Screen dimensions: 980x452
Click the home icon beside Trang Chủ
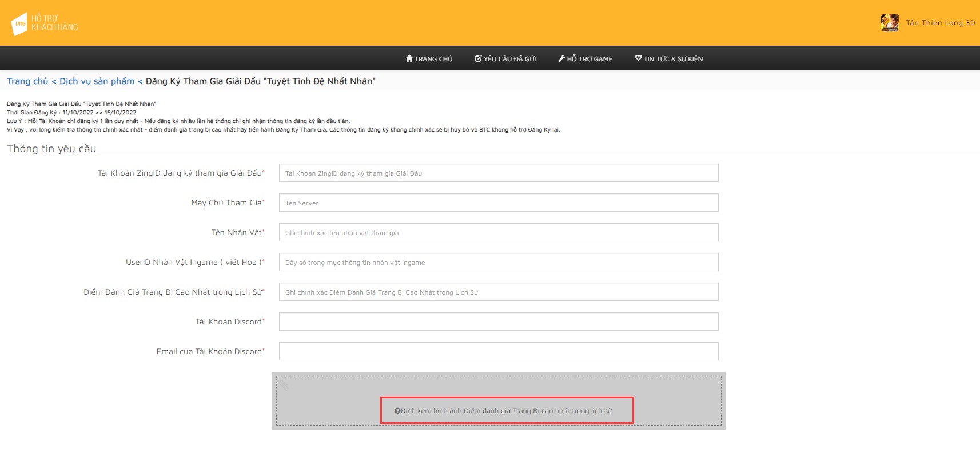click(409, 58)
